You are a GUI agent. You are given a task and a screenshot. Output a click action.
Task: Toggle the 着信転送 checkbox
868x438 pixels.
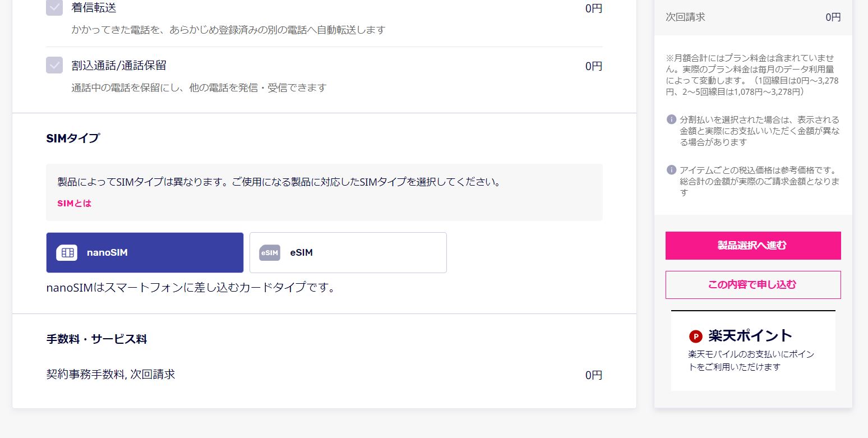[x=54, y=8]
